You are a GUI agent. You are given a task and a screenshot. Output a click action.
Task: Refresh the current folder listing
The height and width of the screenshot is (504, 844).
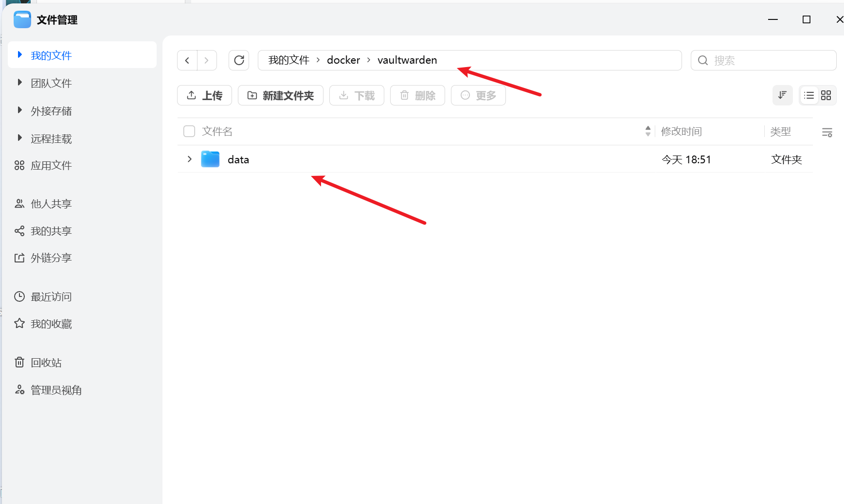[x=239, y=60]
